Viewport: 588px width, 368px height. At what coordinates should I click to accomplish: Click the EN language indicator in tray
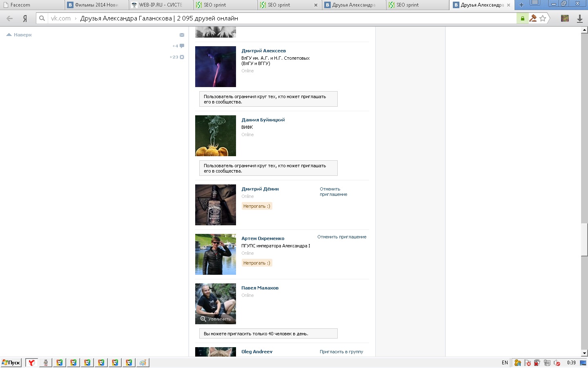tap(505, 362)
